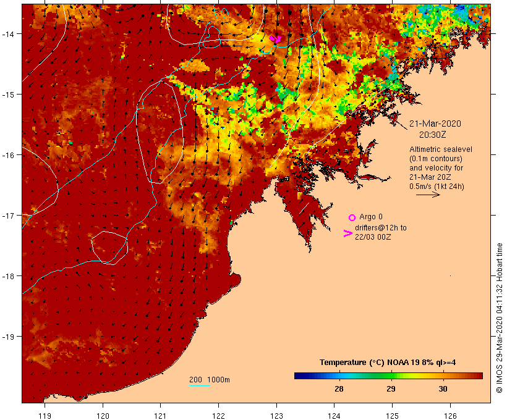
Task: Click the longitude label '121'
Action: (160, 416)
